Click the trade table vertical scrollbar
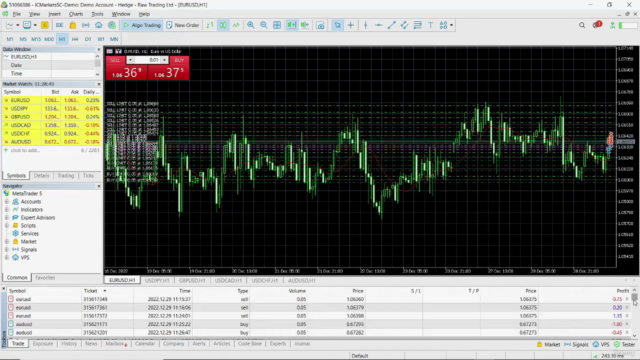The height and width of the screenshot is (360, 640). point(634,312)
